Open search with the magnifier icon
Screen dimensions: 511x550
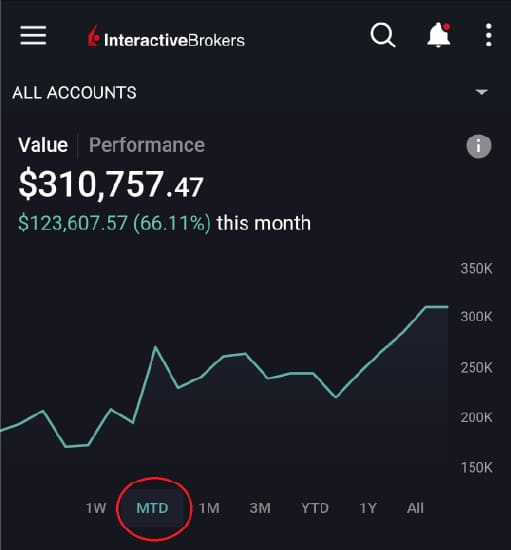point(383,35)
